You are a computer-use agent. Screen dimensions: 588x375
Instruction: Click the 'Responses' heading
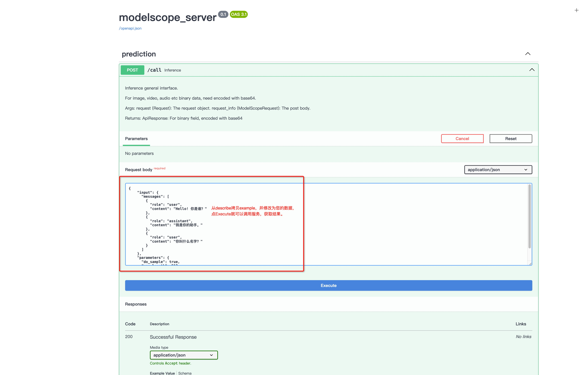point(136,304)
